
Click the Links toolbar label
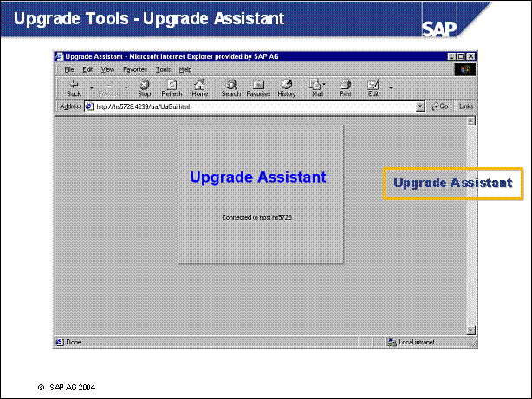tap(466, 106)
